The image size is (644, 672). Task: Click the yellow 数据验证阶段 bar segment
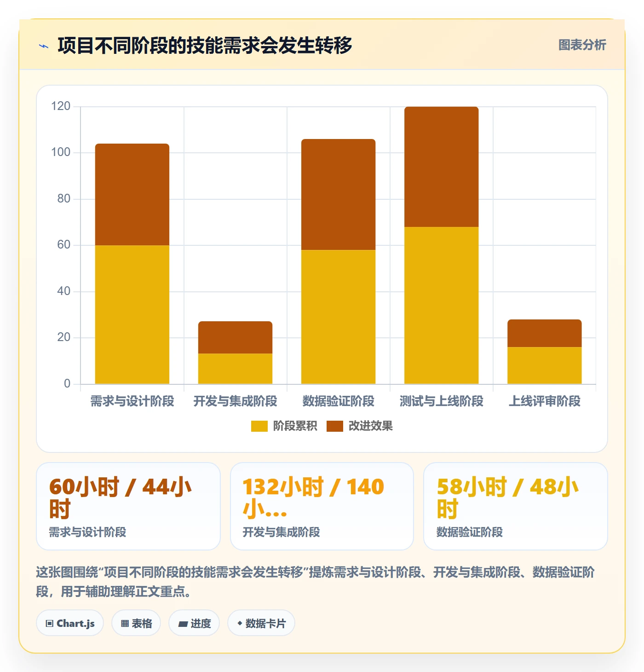click(338, 317)
